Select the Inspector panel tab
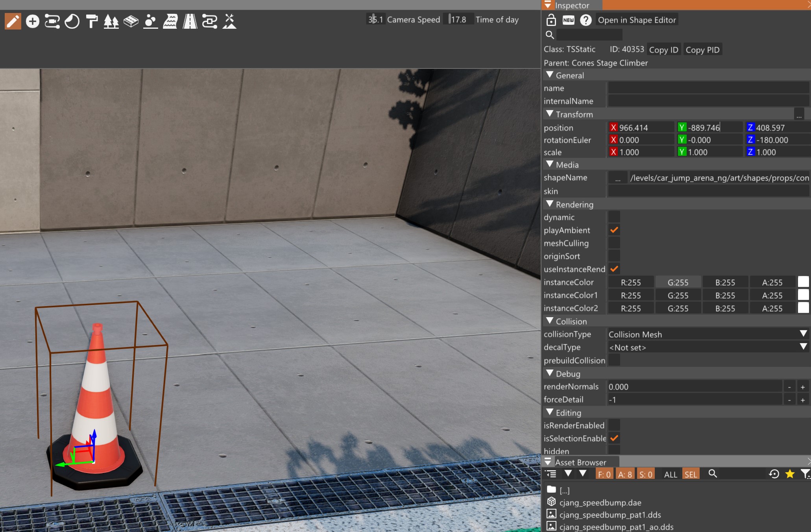The height and width of the screenshot is (532, 811). (571, 6)
